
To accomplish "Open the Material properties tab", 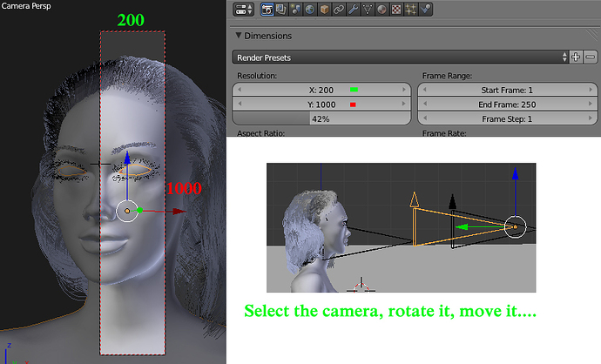I will coord(382,10).
